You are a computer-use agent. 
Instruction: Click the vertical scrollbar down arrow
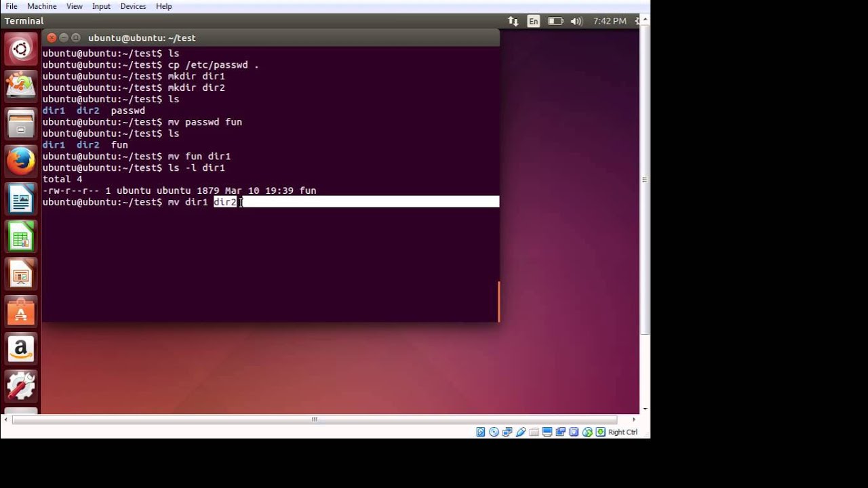pos(645,409)
